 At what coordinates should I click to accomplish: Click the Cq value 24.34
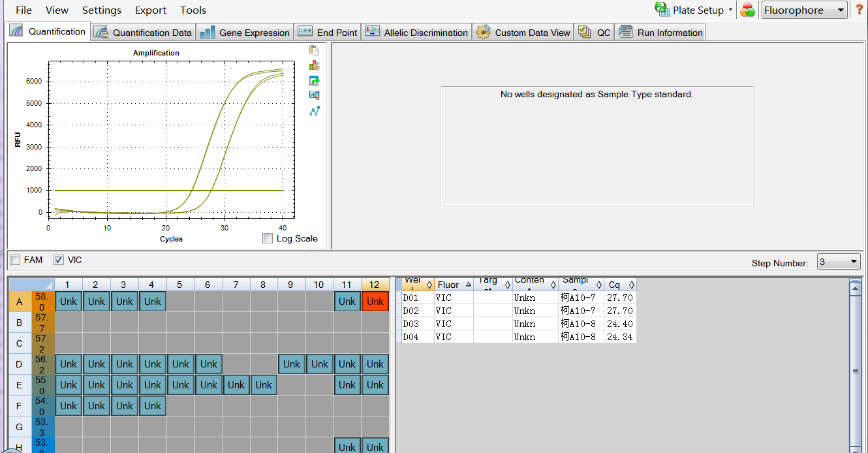coord(620,337)
